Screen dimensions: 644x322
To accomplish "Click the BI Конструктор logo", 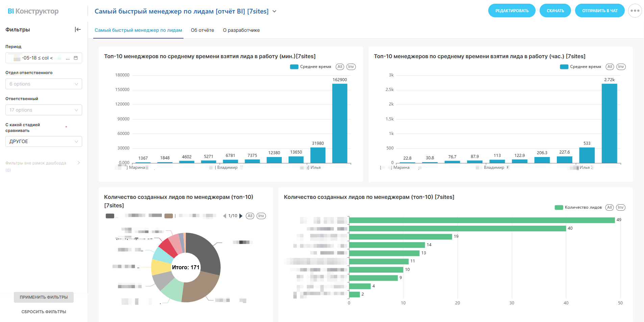I will point(33,11).
